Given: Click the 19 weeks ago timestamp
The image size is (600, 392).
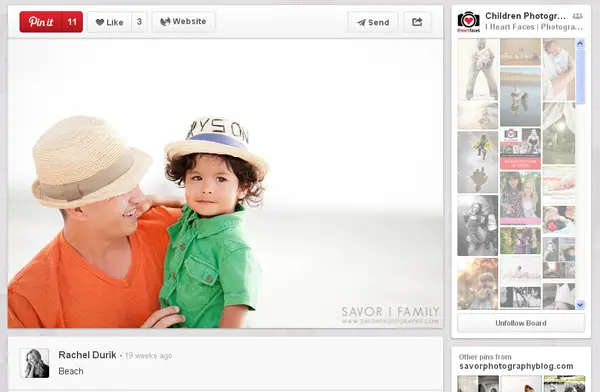Looking at the screenshot, I should (148, 356).
